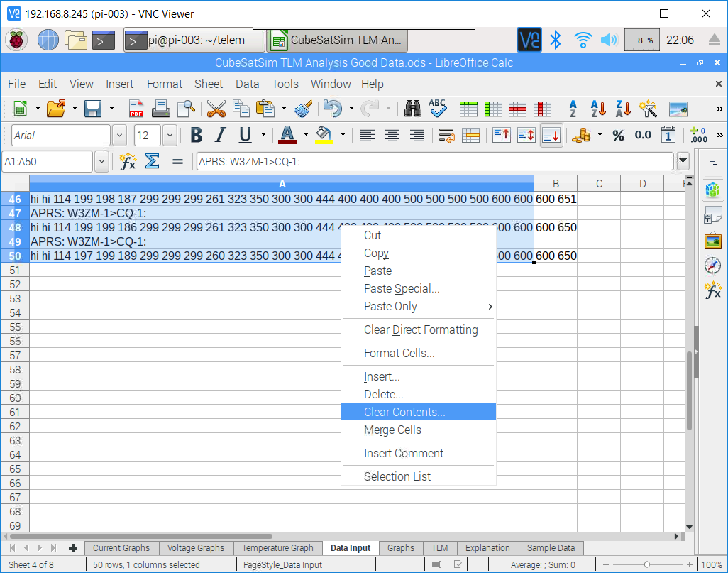Screen dimensions: 728x573
Task: Open the Sample Data sheet
Action: pyautogui.click(x=551, y=548)
